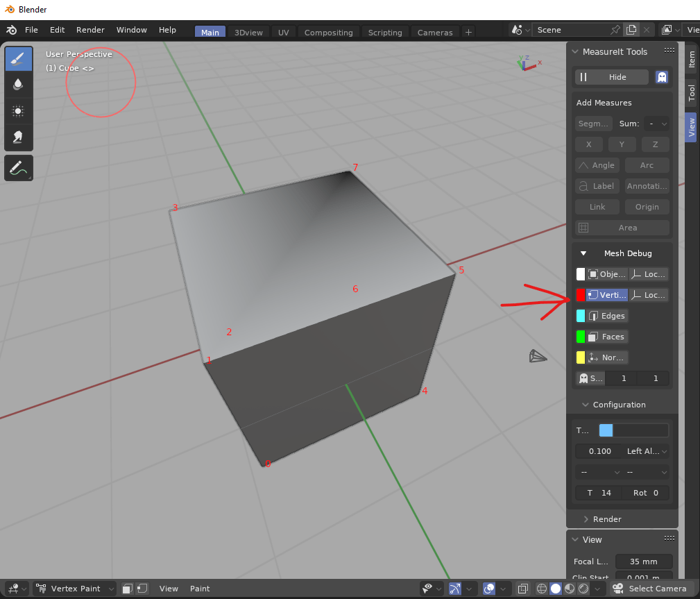Switch to solid viewport shading
Image resolution: width=700 pixels, height=599 pixels.
coord(556,589)
